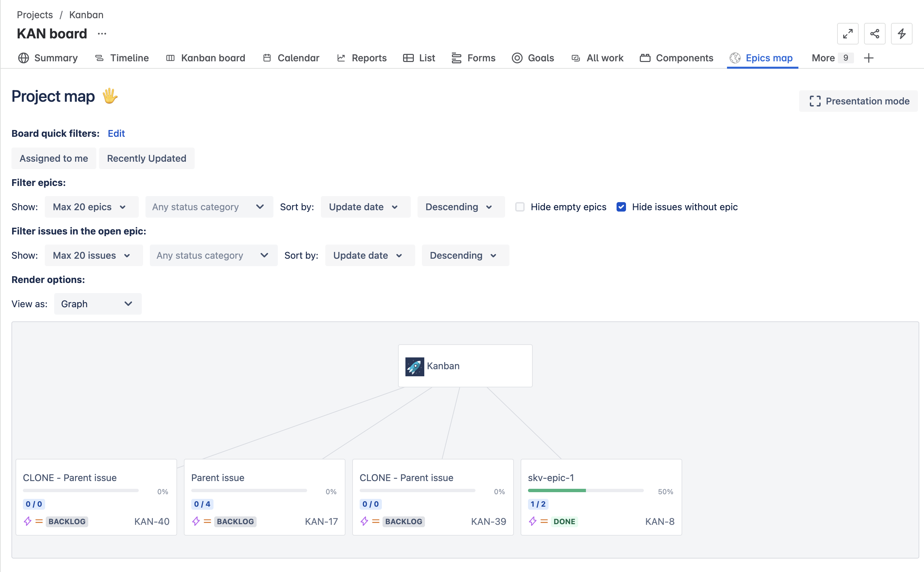
Task: Click the share icon button
Action: click(x=874, y=34)
